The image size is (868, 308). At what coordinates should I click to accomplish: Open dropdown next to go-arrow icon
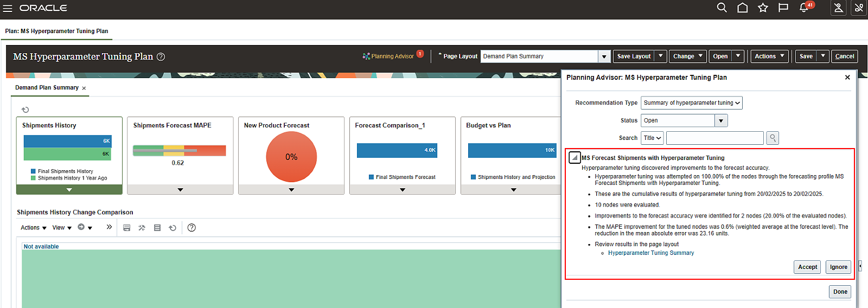coord(90,228)
